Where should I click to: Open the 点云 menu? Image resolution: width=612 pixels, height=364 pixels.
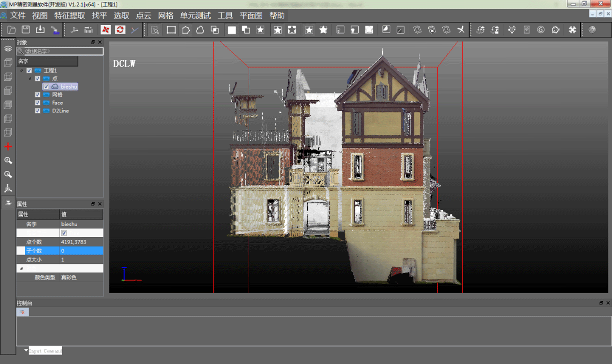pyautogui.click(x=144, y=15)
